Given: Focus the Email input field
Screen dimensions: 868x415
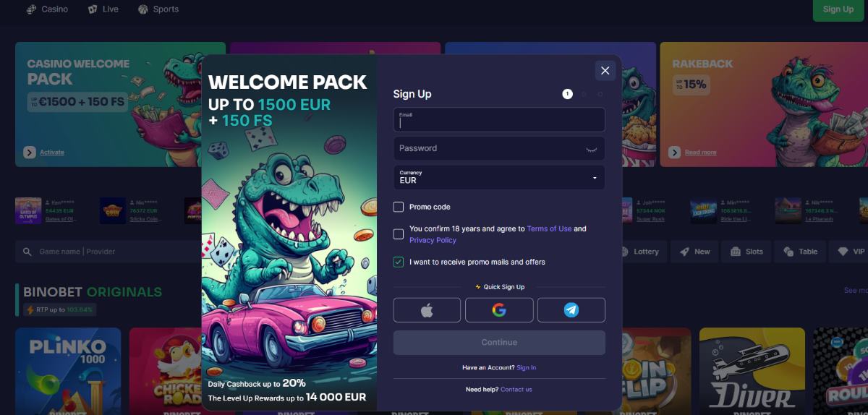Looking at the screenshot, I should pos(499,119).
